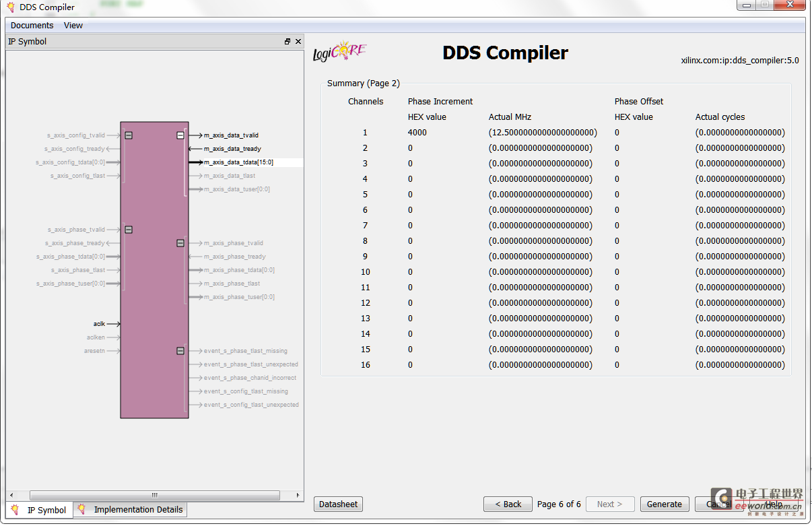
Task: Click the DDS Compiler heading
Action: point(506,53)
